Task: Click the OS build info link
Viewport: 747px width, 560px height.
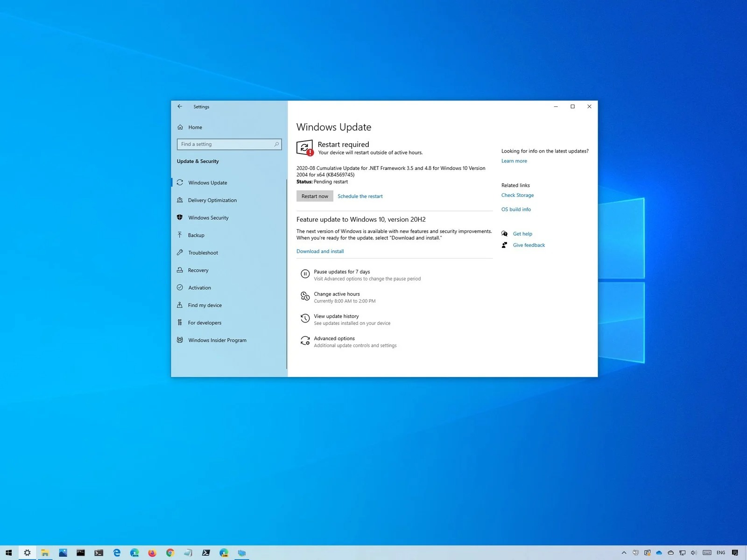Action: coord(516,210)
